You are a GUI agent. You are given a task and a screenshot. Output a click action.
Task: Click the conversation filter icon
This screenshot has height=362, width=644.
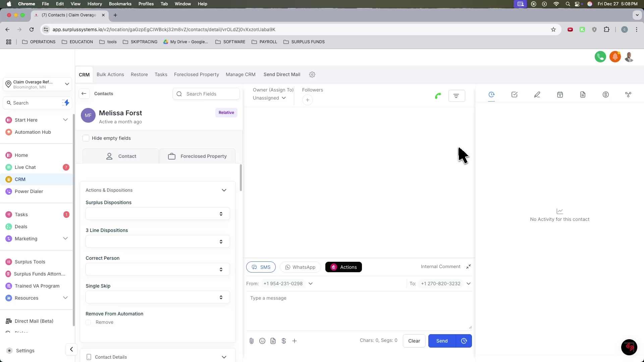coord(456,96)
